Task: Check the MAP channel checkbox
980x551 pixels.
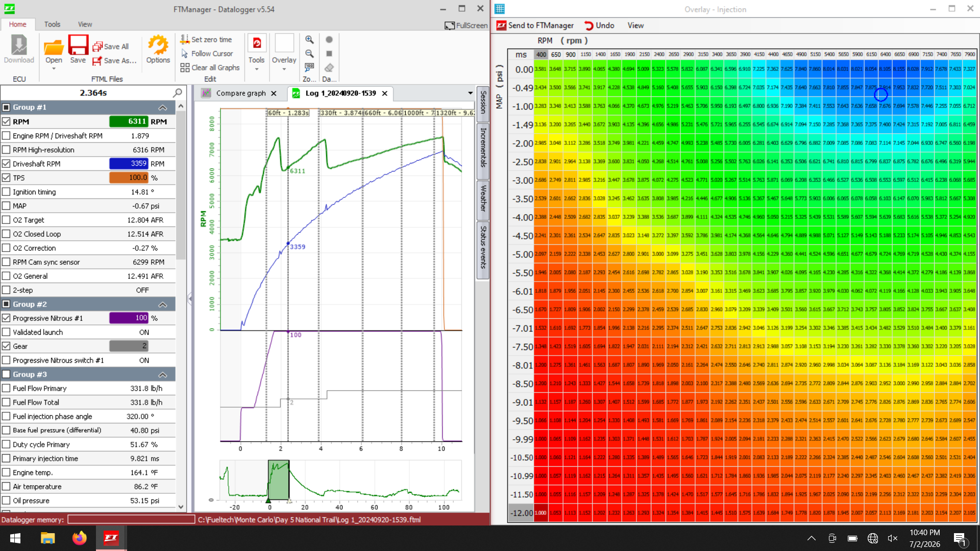Action: pos(6,206)
